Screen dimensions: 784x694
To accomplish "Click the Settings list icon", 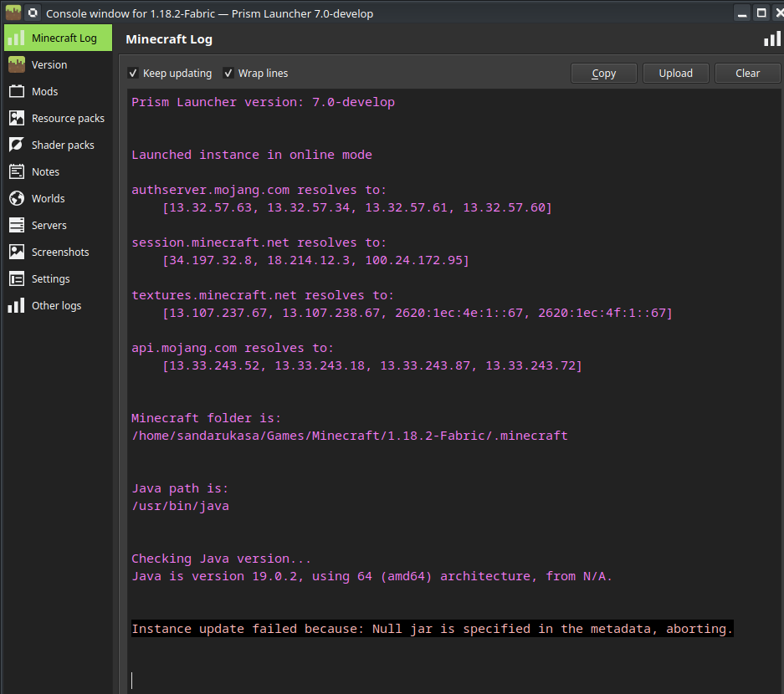I will [17, 278].
